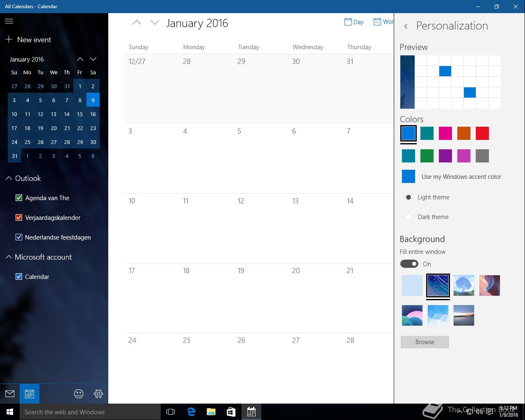Screen dimensions: 525x420
Task: Show next month in main calendar
Action: click(155, 23)
